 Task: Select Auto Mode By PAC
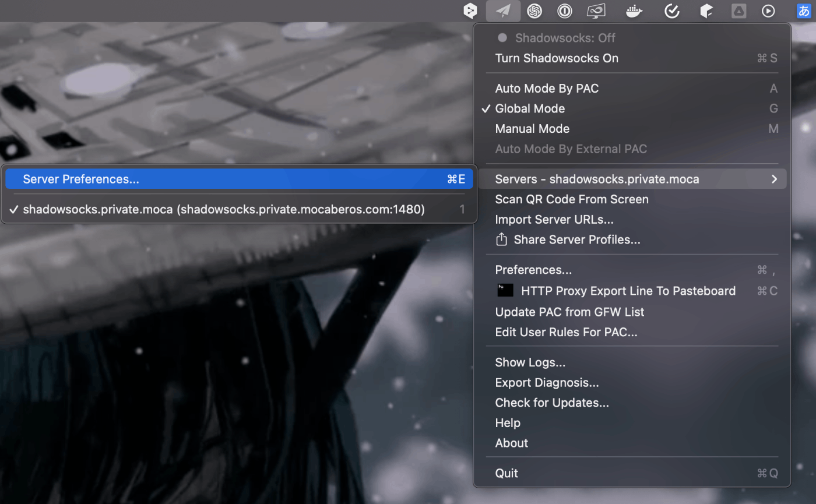point(631,89)
